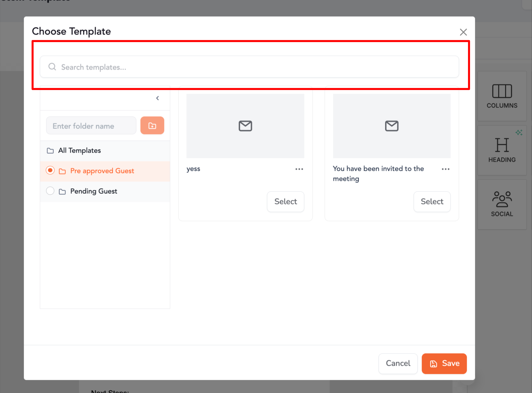Open the All Templates folder

pyautogui.click(x=80, y=151)
